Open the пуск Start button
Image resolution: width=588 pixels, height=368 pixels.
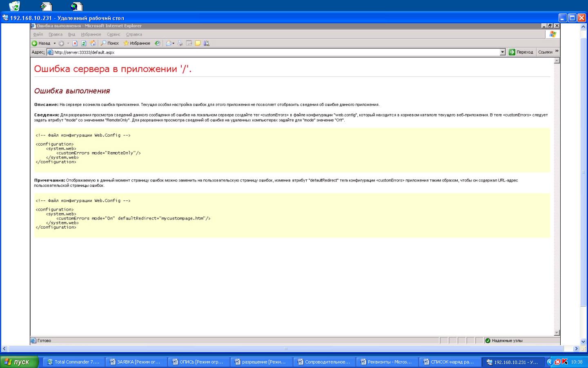(19, 362)
